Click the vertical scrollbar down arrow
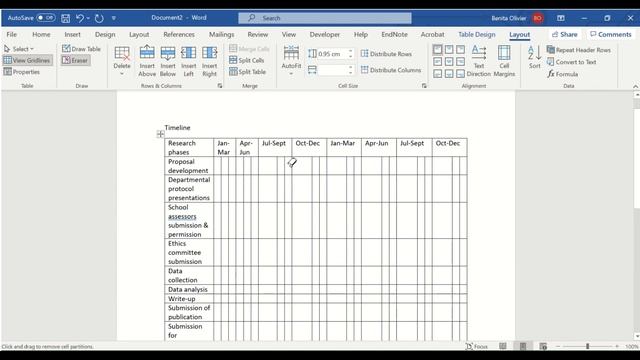The width and height of the screenshot is (640, 360). click(x=637, y=336)
